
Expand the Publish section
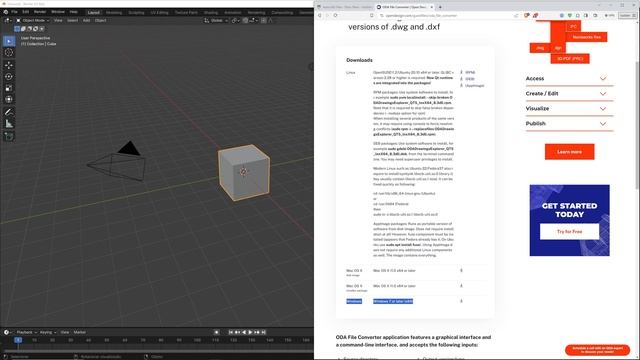[569, 123]
